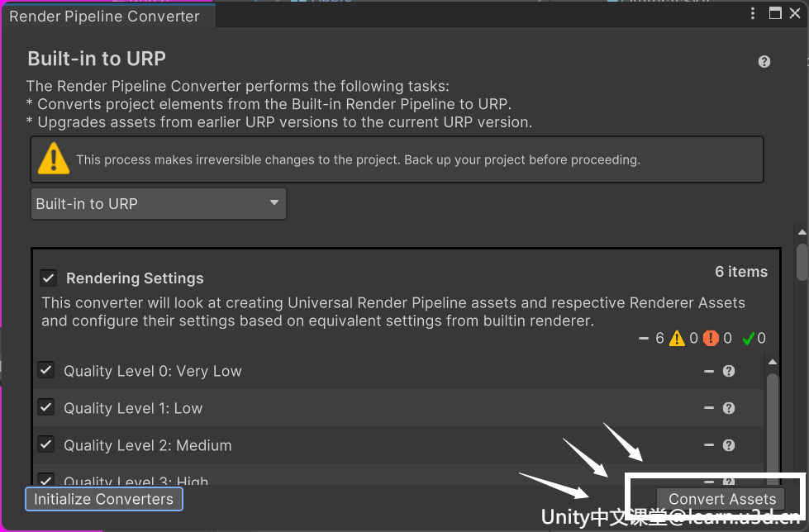
Task: Click the Convert Assets button
Action: (x=721, y=499)
